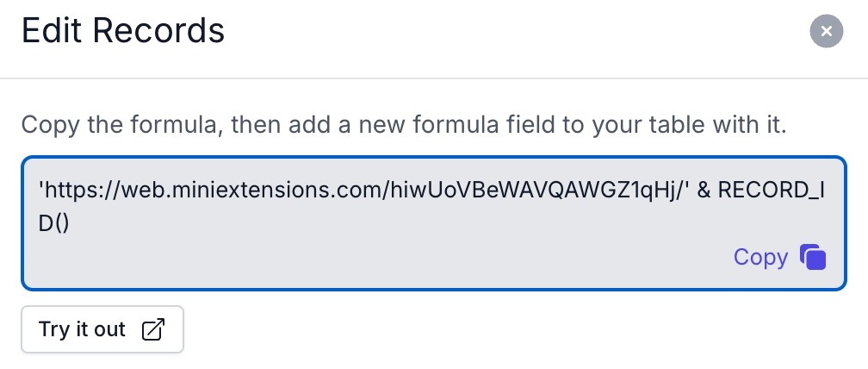Open the Try it out button
868x369 pixels.
point(102,329)
